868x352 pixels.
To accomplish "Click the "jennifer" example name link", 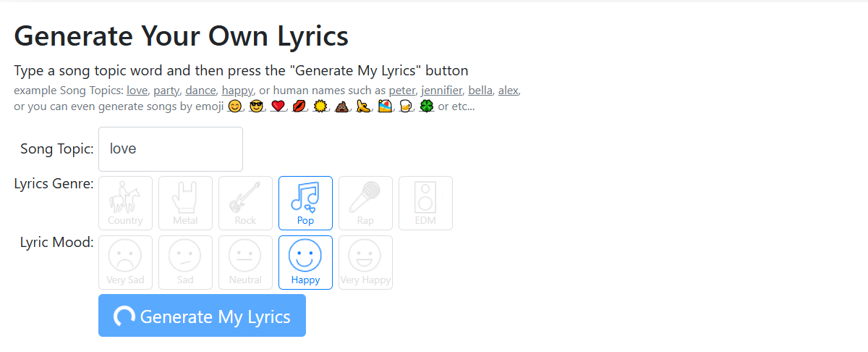I will tap(441, 91).
